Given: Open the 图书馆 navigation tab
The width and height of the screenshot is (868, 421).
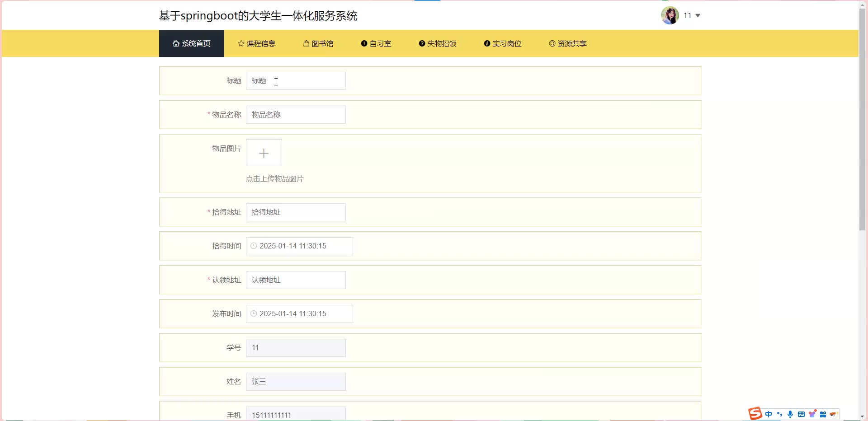Looking at the screenshot, I should click(318, 44).
